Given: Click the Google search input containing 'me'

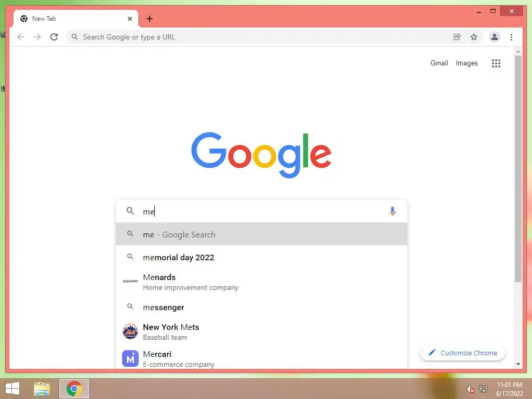Looking at the screenshot, I should click(x=261, y=211).
